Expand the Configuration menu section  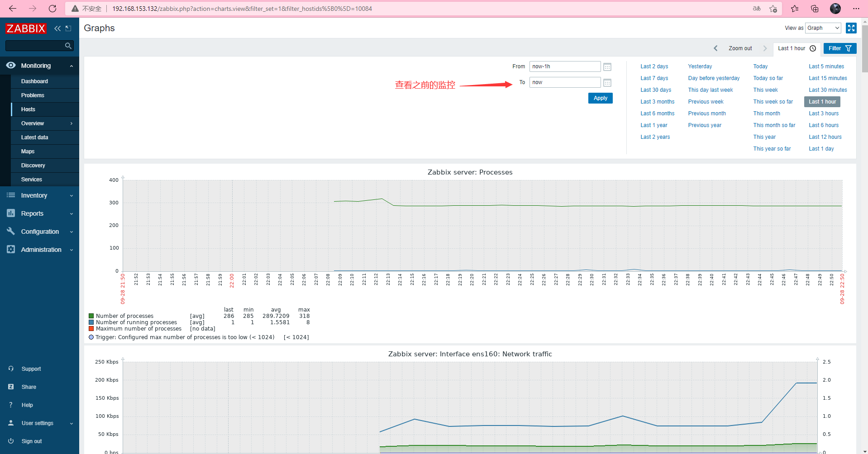tap(72, 232)
